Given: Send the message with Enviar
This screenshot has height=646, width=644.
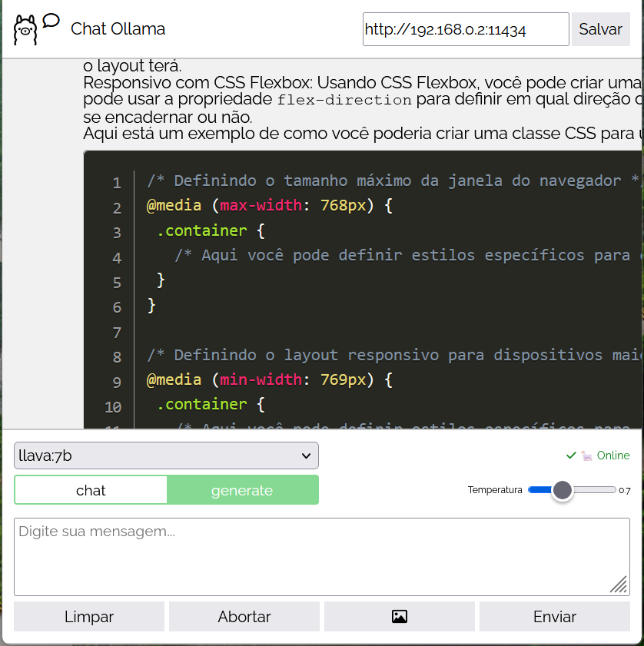Looking at the screenshot, I should 554,616.
